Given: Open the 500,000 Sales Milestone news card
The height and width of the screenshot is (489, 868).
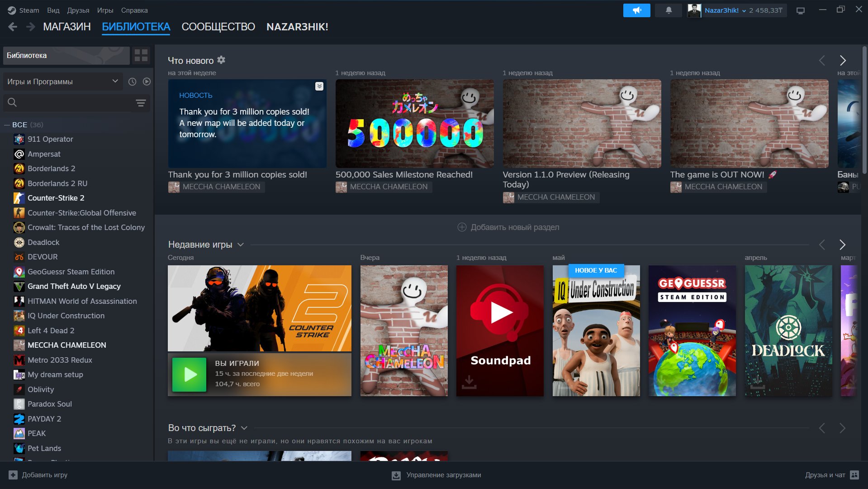Looking at the screenshot, I should (415, 124).
